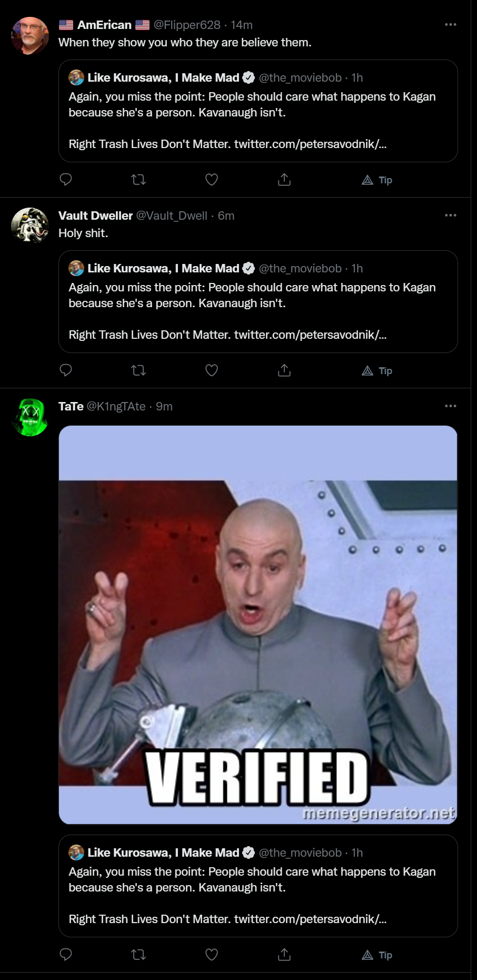This screenshot has height=980, width=477.
Task: Open AmErican's profile picture
Action: click(x=30, y=36)
